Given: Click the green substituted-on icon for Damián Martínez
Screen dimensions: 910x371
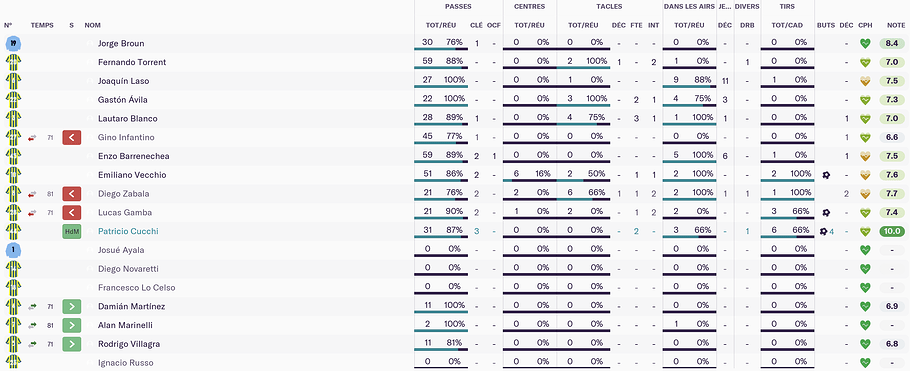Looking at the screenshot, I should pyautogui.click(x=71, y=307).
